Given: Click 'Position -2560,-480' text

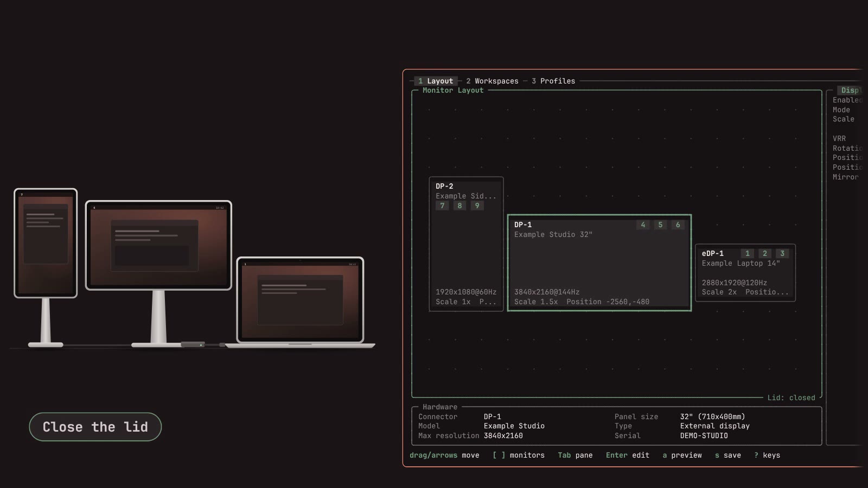Looking at the screenshot, I should [x=608, y=301].
